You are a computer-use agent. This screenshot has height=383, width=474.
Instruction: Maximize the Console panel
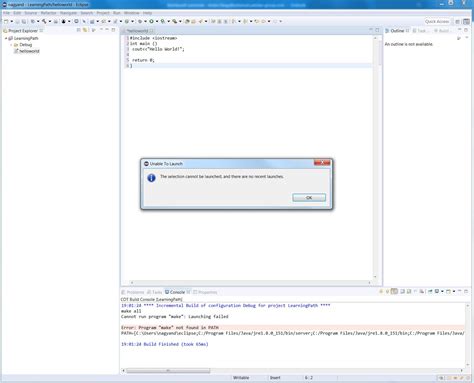click(x=466, y=291)
